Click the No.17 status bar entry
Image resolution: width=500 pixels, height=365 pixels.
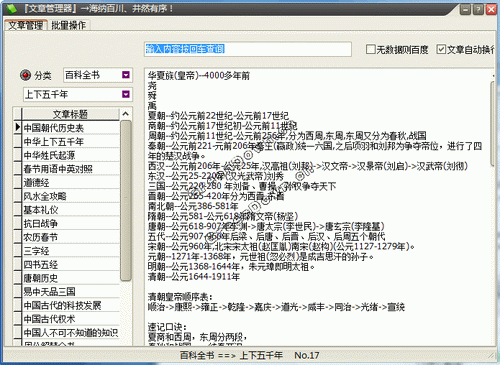pyautogui.click(x=307, y=356)
